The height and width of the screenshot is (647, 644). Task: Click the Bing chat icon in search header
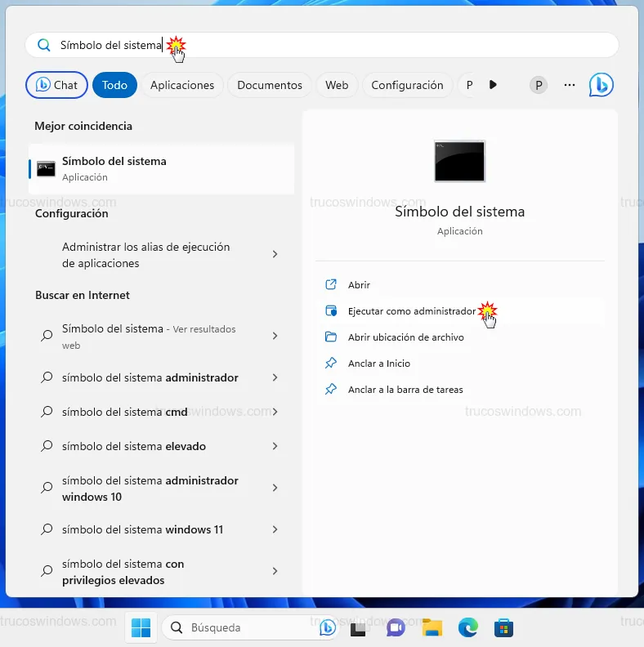(601, 85)
